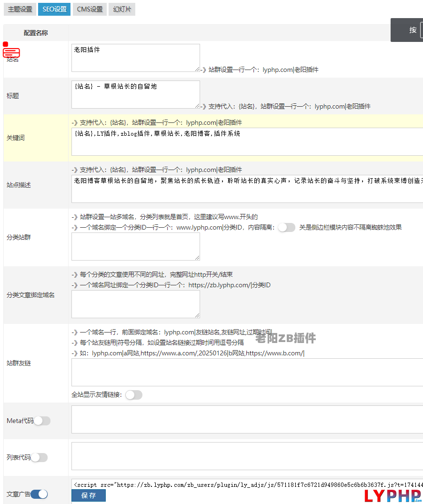Screen dimensions: 423x504
Task: Disable the 文章广告 switch
Action: point(39,494)
